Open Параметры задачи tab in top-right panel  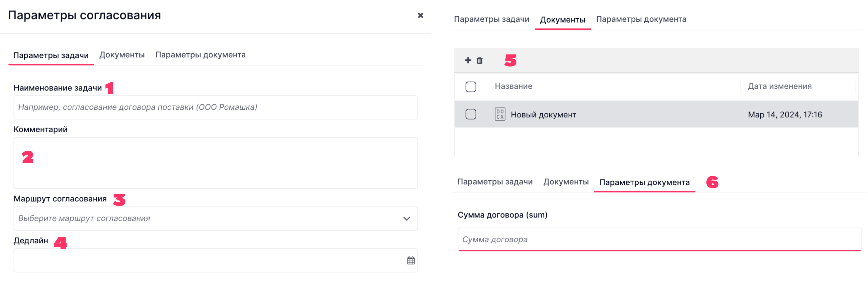[491, 19]
